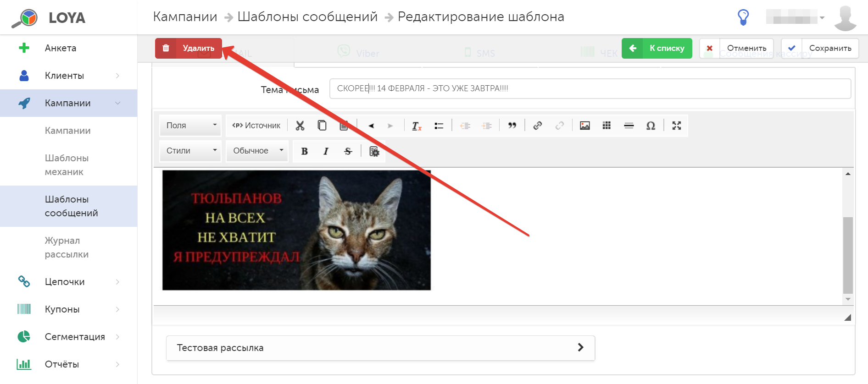Viewport: 868px width, 384px height.
Task: Click the LOYA logo
Action: (x=49, y=18)
